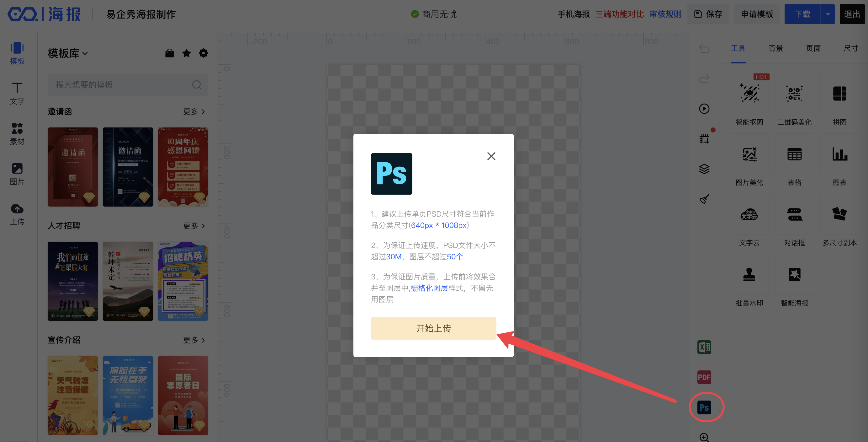Image resolution: width=868 pixels, height=442 pixels.
Task: Click the undo arrow icon
Action: point(704,49)
